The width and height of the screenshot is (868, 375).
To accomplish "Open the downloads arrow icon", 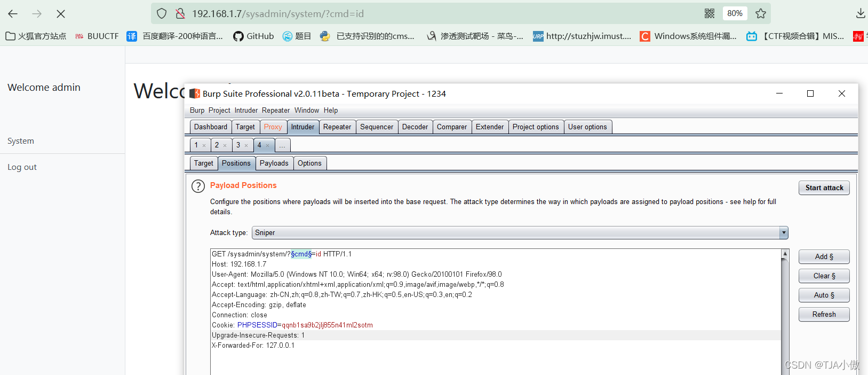I will click(x=861, y=13).
